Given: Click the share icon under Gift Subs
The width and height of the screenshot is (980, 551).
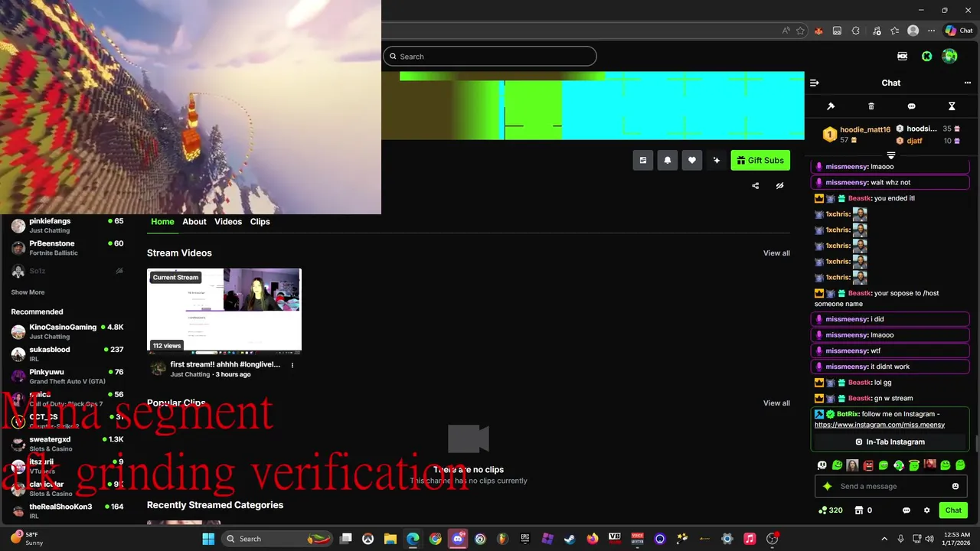Looking at the screenshot, I should [x=755, y=185].
